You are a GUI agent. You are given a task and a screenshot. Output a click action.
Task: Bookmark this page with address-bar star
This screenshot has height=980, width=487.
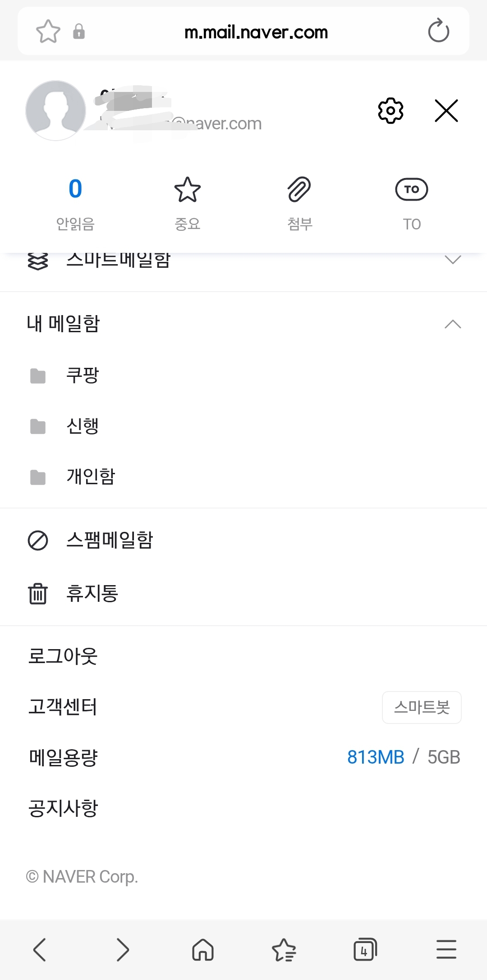(x=48, y=32)
